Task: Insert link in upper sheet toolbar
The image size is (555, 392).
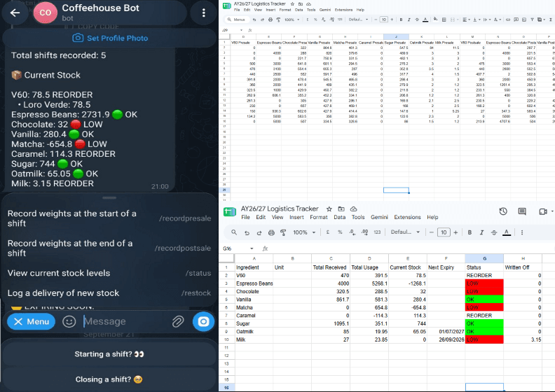Action: click(508, 20)
